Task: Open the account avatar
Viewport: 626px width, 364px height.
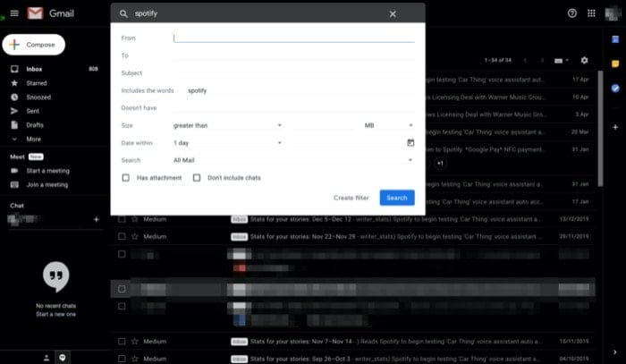Action: pos(613,13)
